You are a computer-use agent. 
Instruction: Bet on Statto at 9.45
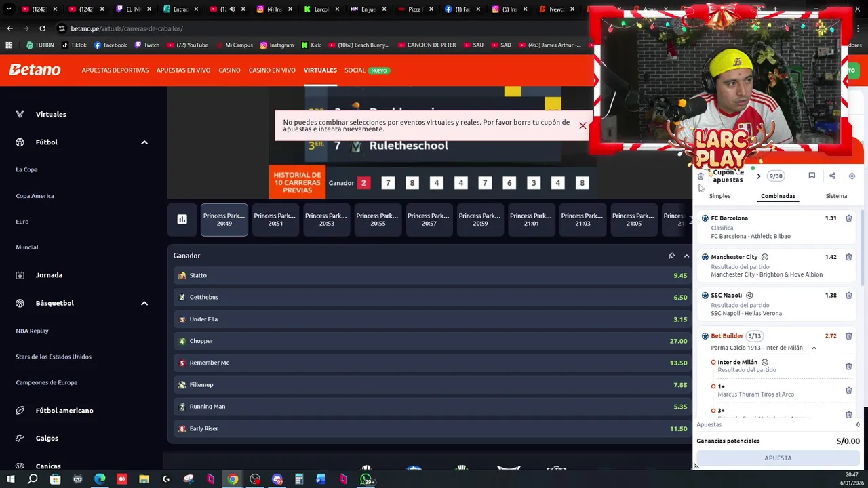coord(431,275)
